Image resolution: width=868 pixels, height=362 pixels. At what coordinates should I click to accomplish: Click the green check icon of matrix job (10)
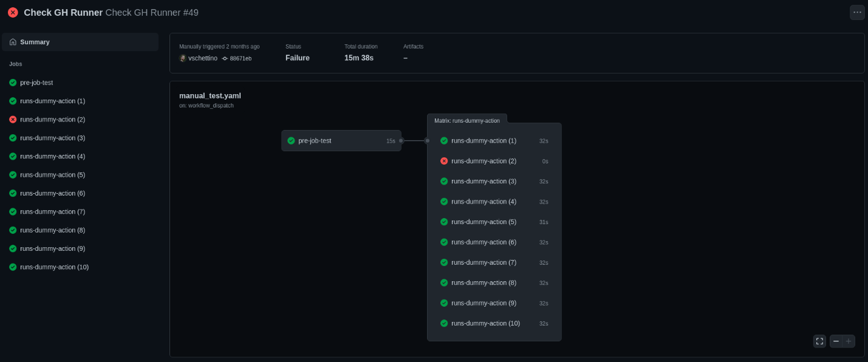(x=444, y=323)
